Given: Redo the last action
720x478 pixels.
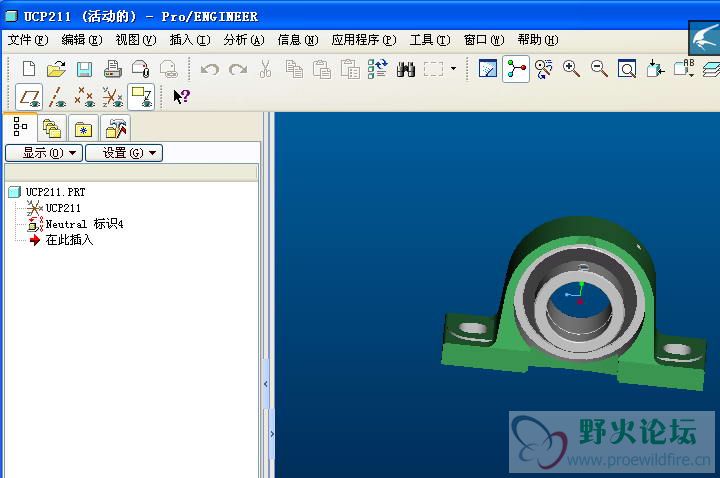Looking at the screenshot, I should click(x=238, y=69).
